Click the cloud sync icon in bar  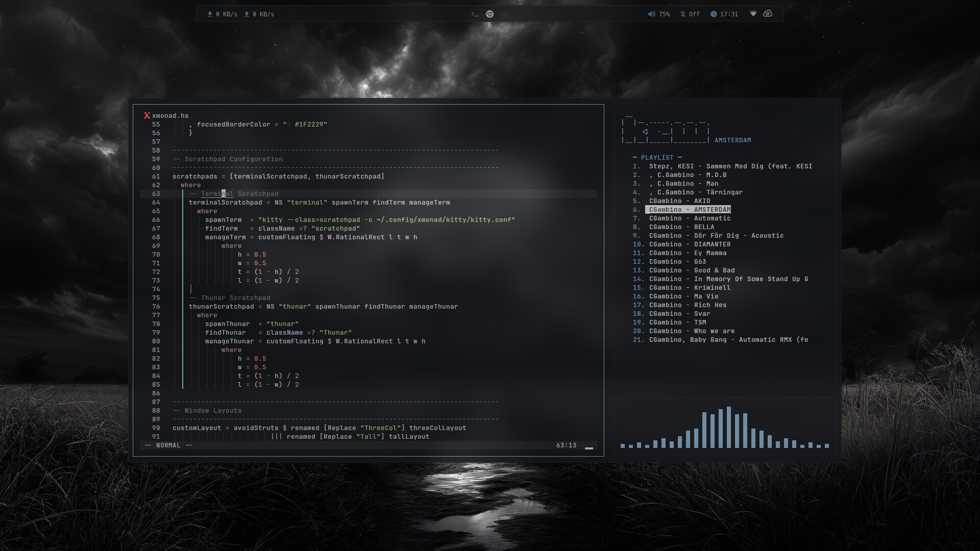coord(768,14)
